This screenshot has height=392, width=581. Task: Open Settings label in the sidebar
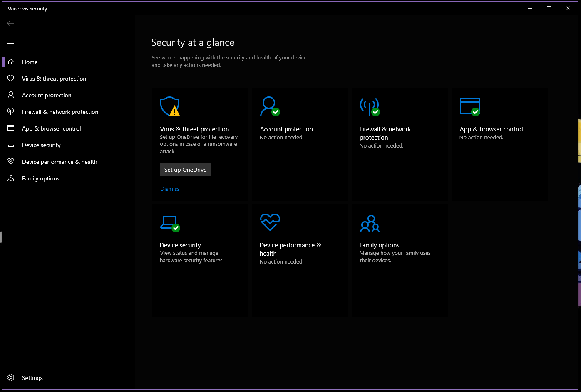click(x=32, y=378)
